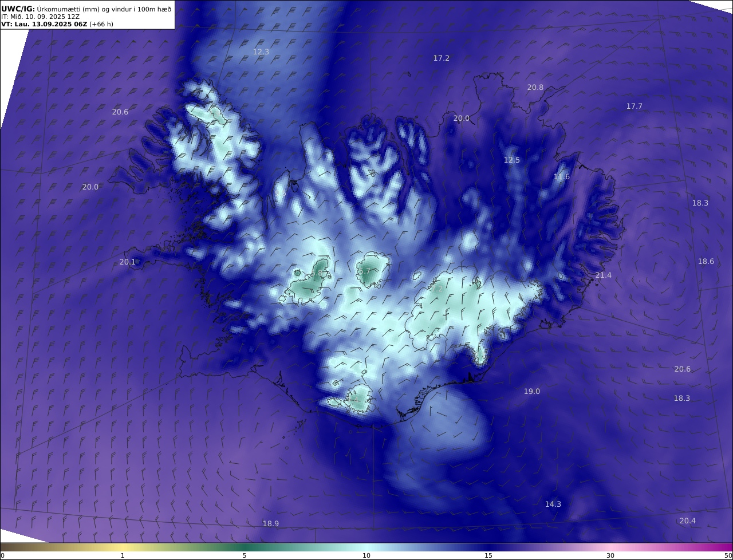
Task: Click the map value 20.8
Action: (x=535, y=88)
